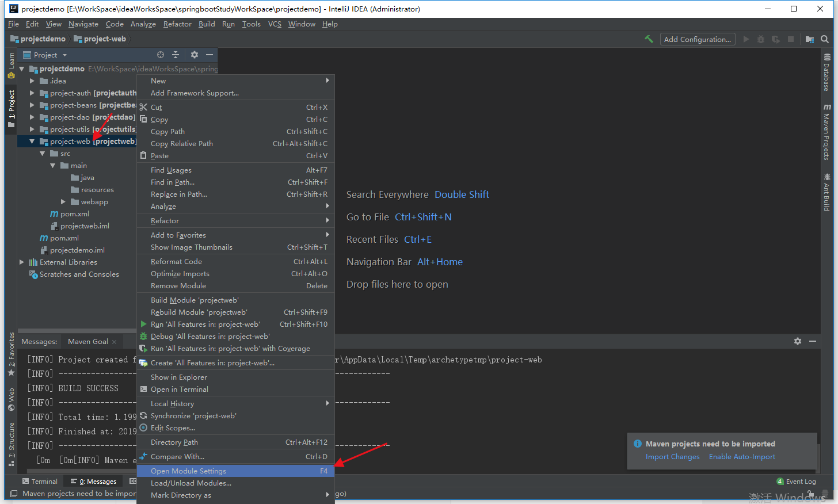This screenshot has width=838, height=504.
Task: Click the tool windows toggle in status bar
Action: 14,494
